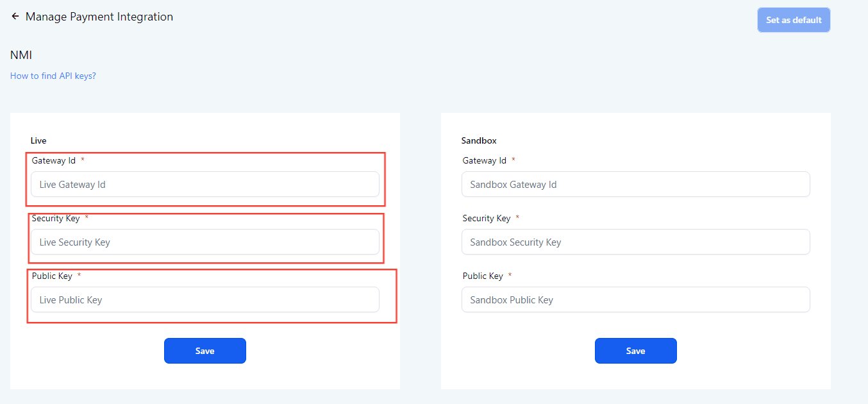
Task: Click the Public Key label under Live
Action: coord(52,276)
